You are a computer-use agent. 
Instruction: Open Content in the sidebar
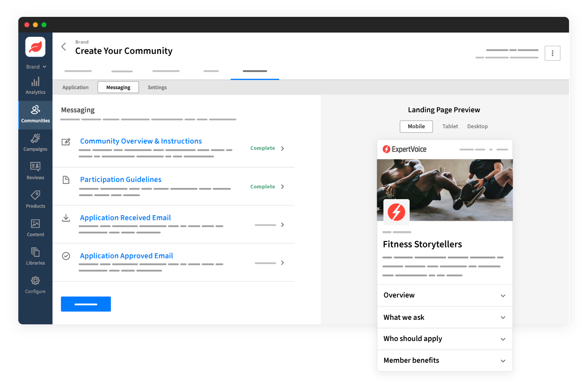pos(36,229)
